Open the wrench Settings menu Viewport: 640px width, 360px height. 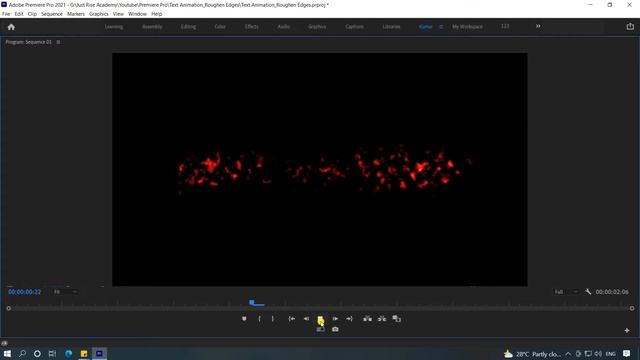[588, 292]
